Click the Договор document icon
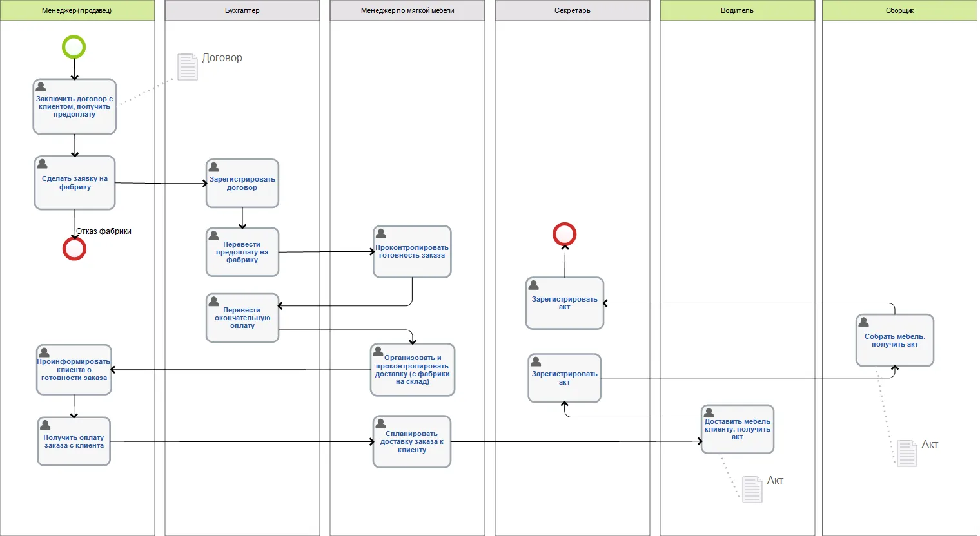980x536 pixels. [187, 67]
